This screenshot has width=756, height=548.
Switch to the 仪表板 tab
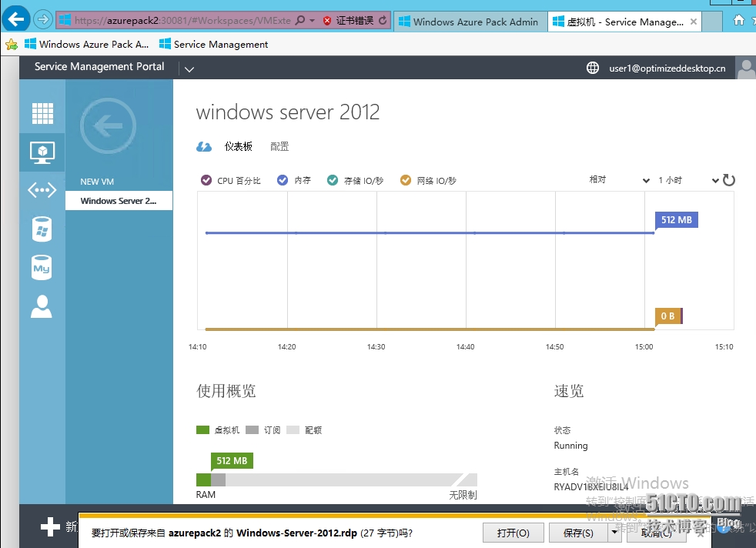pos(238,146)
